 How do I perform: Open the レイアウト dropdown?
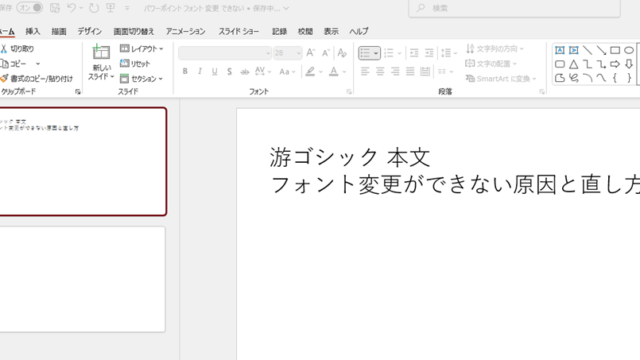tap(142, 49)
